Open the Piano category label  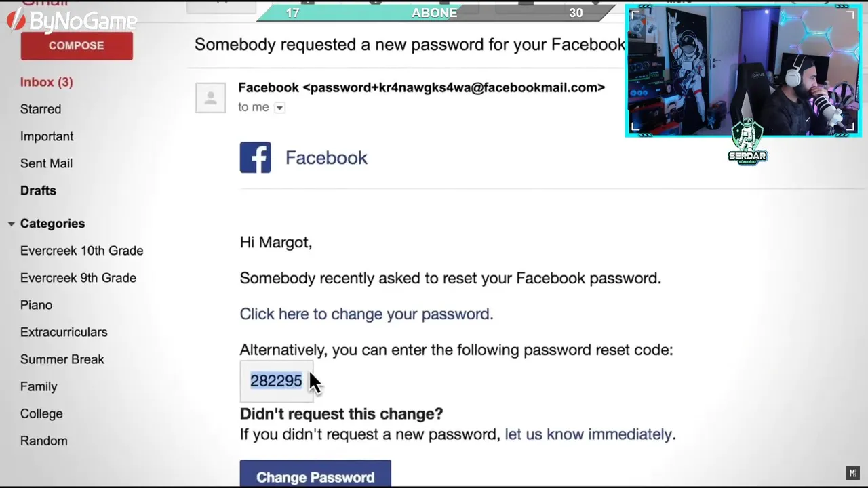click(36, 305)
